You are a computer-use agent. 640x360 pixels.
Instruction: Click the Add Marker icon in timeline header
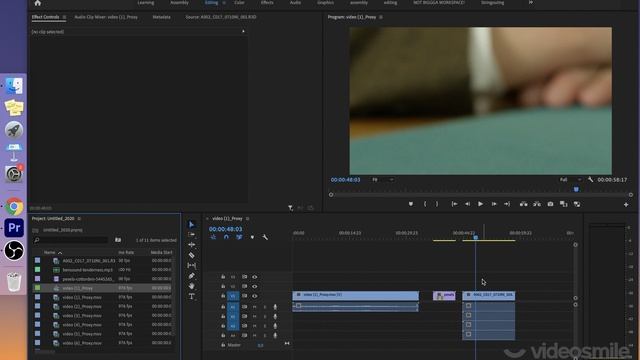pyautogui.click(x=252, y=237)
